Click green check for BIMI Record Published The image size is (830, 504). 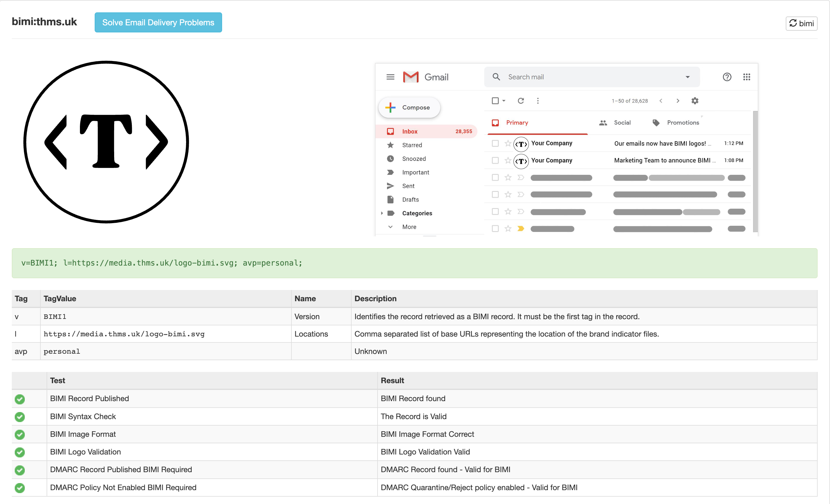[x=20, y=399]
